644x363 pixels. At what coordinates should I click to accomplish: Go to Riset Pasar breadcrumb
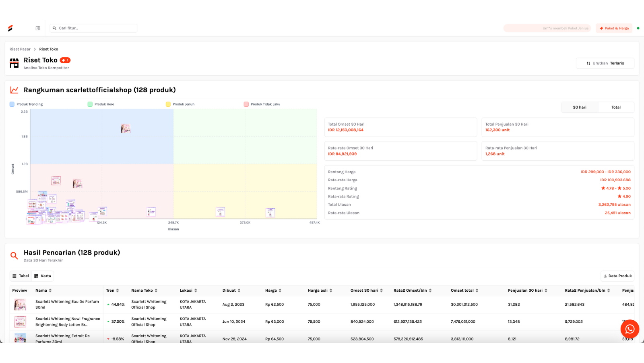pos(20,49)
